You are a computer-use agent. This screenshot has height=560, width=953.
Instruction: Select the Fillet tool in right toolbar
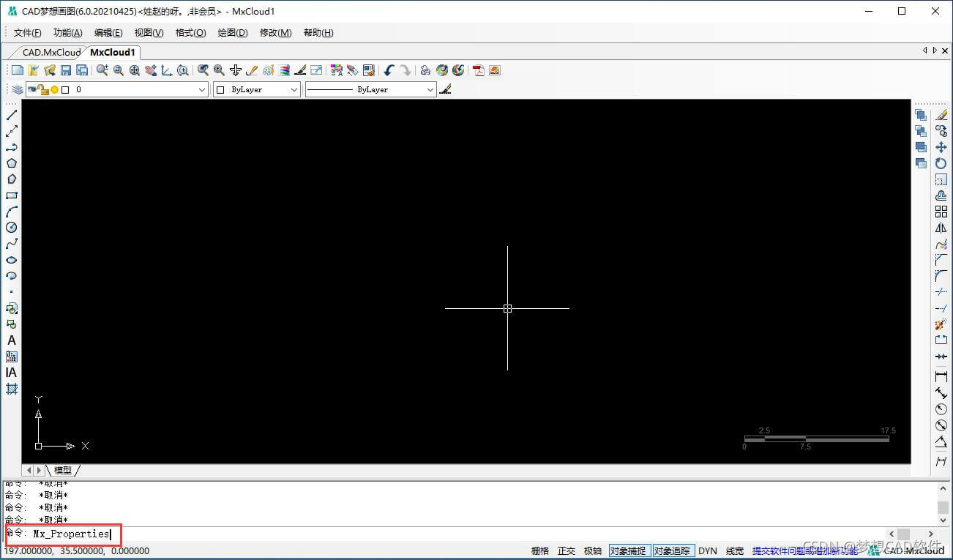(x=941, y=276)
